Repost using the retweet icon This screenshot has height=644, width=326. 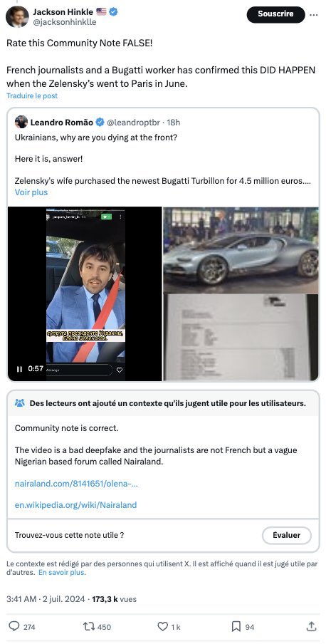88,626
